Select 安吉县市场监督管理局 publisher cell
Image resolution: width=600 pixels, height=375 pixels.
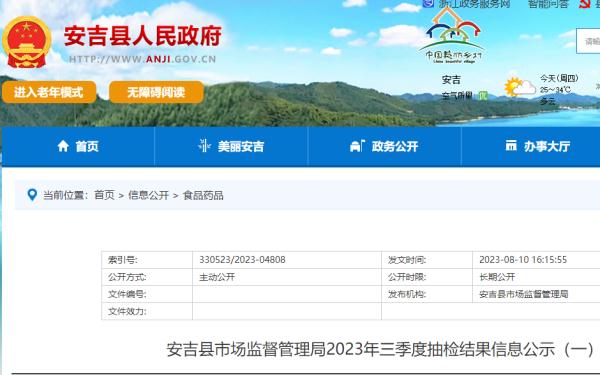pyautogui.click(x=523, y=294)
